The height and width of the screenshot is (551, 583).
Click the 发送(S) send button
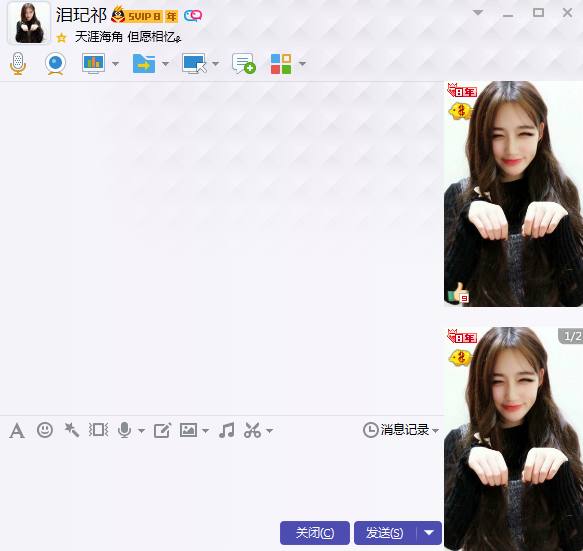[x=385, y=533]
